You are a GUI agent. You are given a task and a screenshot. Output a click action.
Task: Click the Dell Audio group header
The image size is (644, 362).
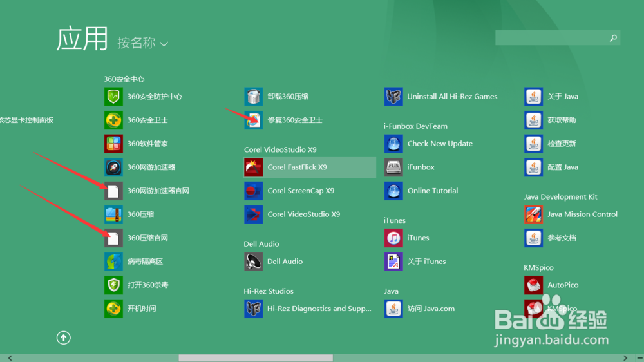[x=261, y=243]
